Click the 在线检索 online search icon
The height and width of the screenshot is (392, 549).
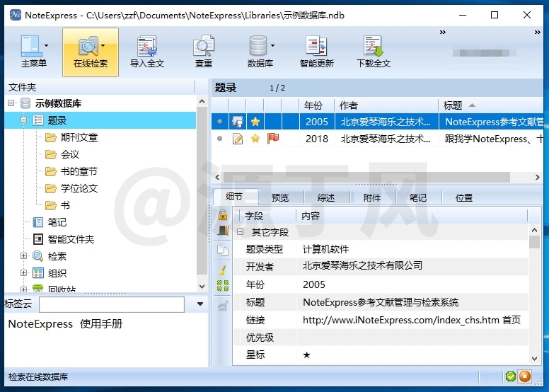(x=88, y=45)
